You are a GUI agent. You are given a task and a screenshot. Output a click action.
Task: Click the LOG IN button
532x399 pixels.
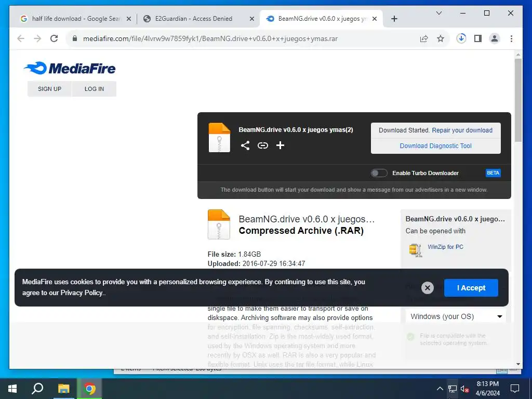[x=94, y=89]
